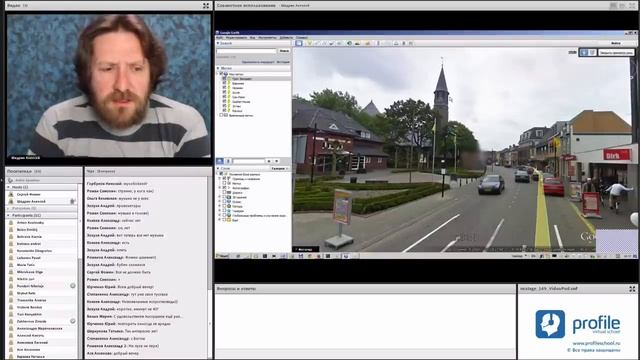Collapse the Метки panel header

coord(253,68)
